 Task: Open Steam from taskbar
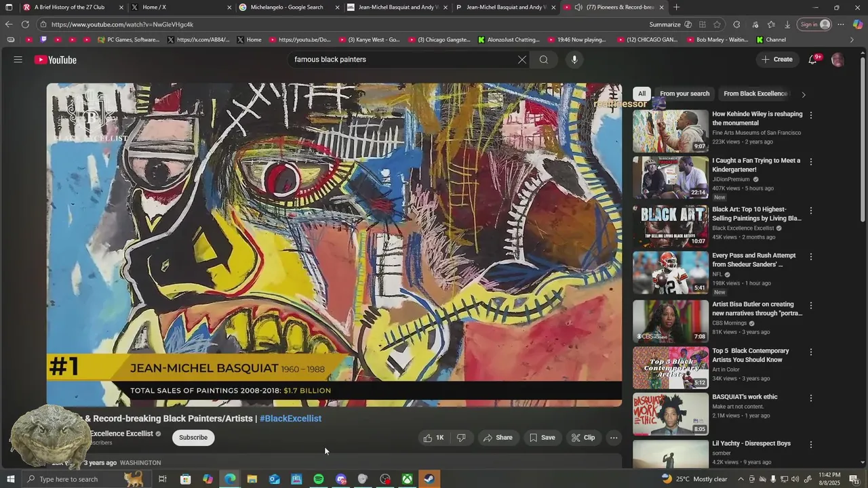pyautogui.click(x=429, y=479)
